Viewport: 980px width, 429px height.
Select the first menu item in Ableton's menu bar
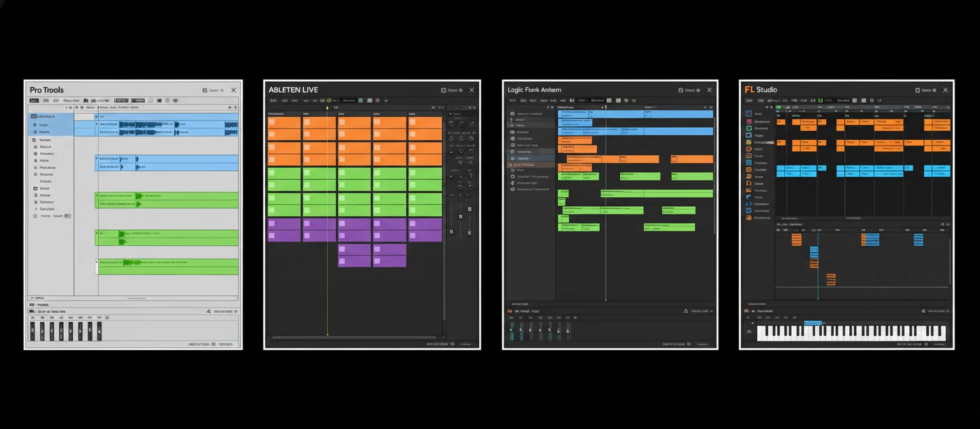(x=273, y=100)
